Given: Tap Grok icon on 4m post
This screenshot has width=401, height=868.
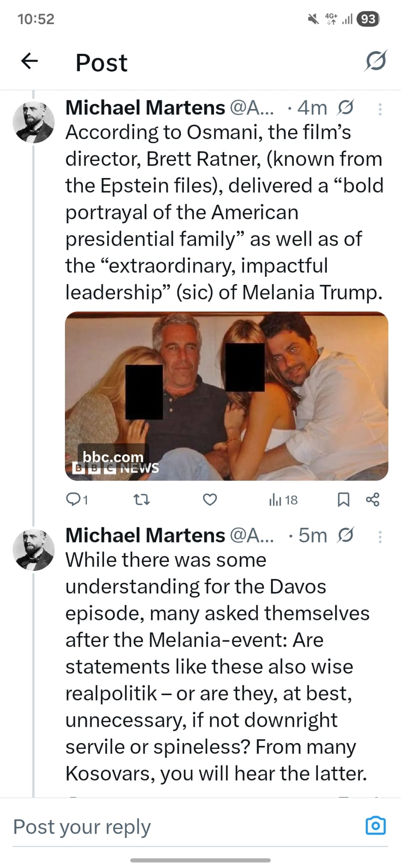Looking at the screenshot, I should pyautogui.click(x=345, y=108).
